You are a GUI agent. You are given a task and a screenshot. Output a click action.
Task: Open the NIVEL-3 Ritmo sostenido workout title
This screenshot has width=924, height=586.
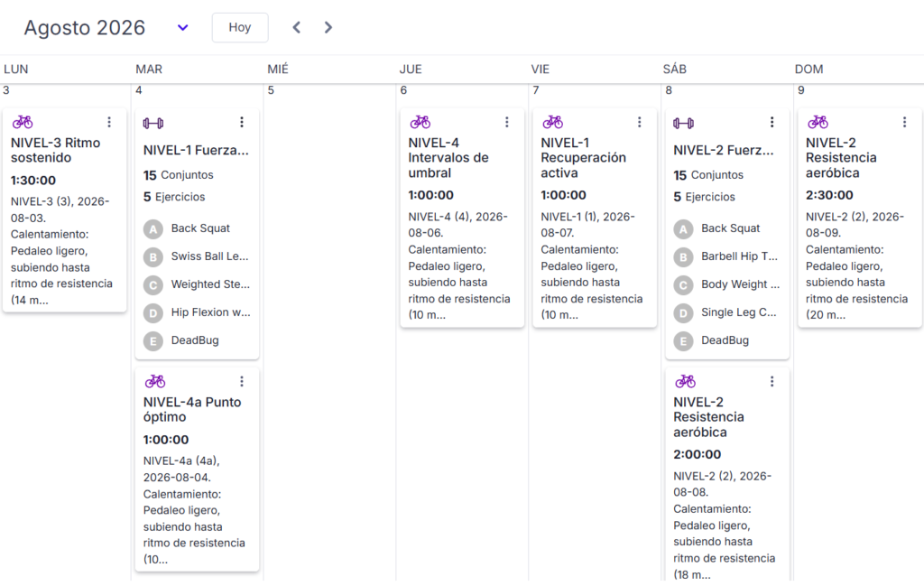tap(55, 150)
